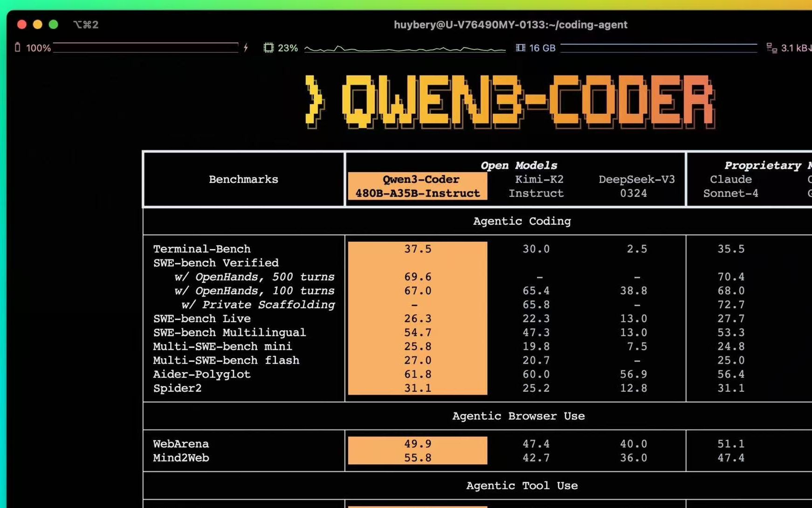Click Claude WebArena score 51.1
Image resolution: width=812 pixels, height=508 pixels.
(x=731, y=444)
